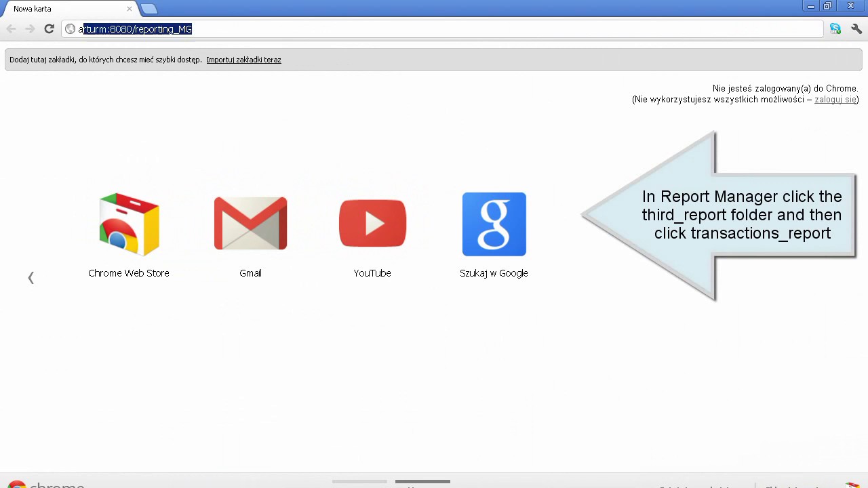Open the wrench settings menu

pyautogui.click(x=856, y=28)
